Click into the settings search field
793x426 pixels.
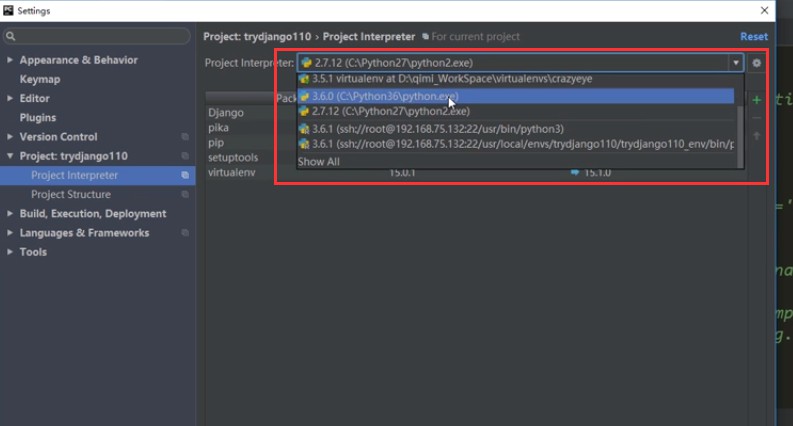pyautogui.click(x=97, y=36)
